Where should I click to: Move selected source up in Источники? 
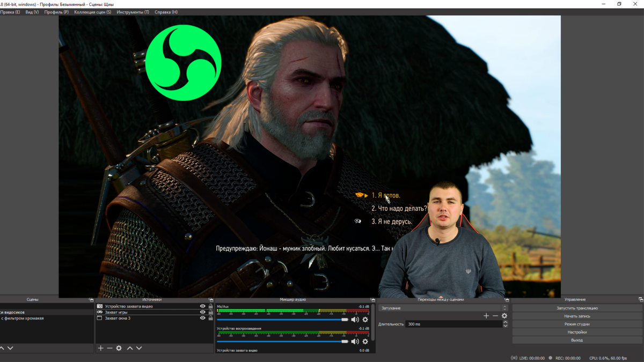click(130, 348)
